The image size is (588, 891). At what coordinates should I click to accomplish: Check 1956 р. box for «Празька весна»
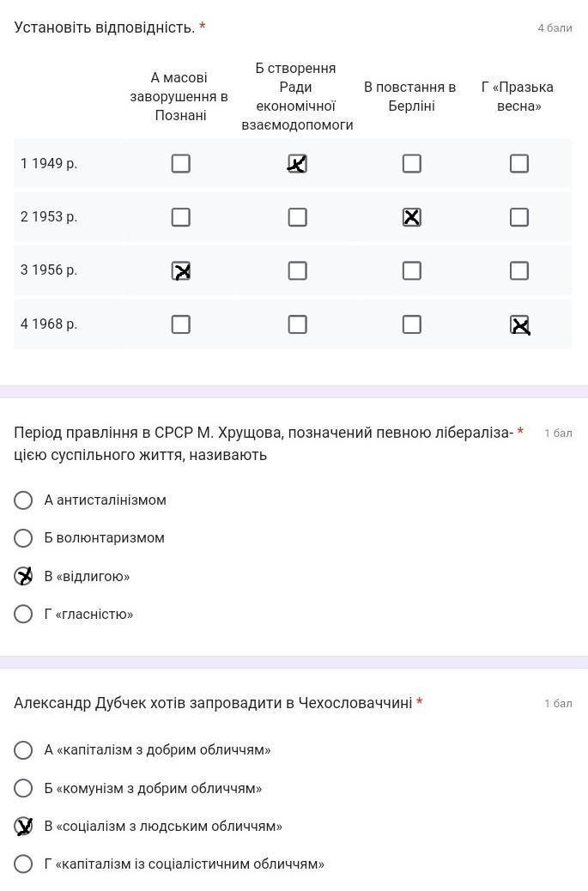coord(518,270)
